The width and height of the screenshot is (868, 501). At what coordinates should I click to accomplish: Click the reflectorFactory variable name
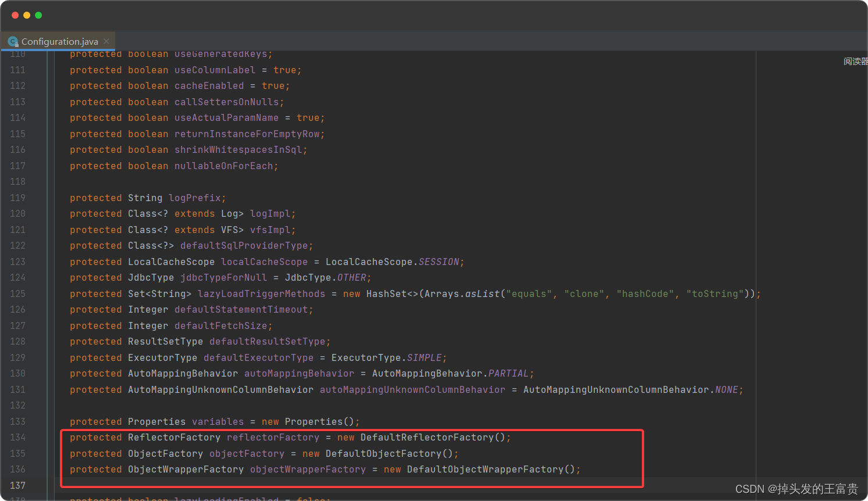click(x=273, y=437)
